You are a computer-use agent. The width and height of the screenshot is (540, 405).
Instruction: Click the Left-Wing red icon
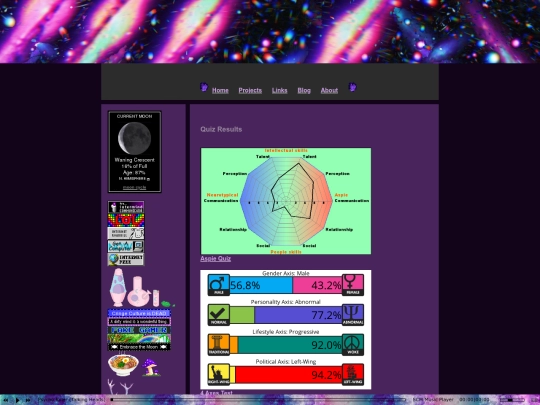pos(353,375)
